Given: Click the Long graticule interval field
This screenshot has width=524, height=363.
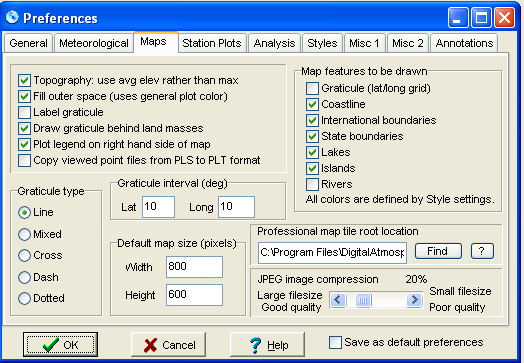Looking at the screenshot, I should 237,207.
